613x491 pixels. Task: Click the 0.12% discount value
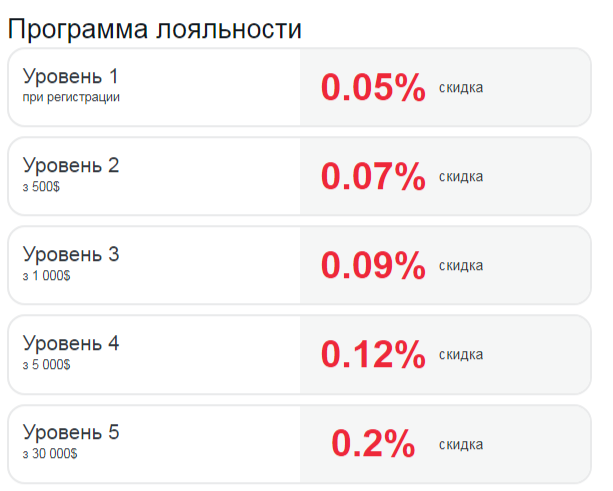[x=373, y=355]
